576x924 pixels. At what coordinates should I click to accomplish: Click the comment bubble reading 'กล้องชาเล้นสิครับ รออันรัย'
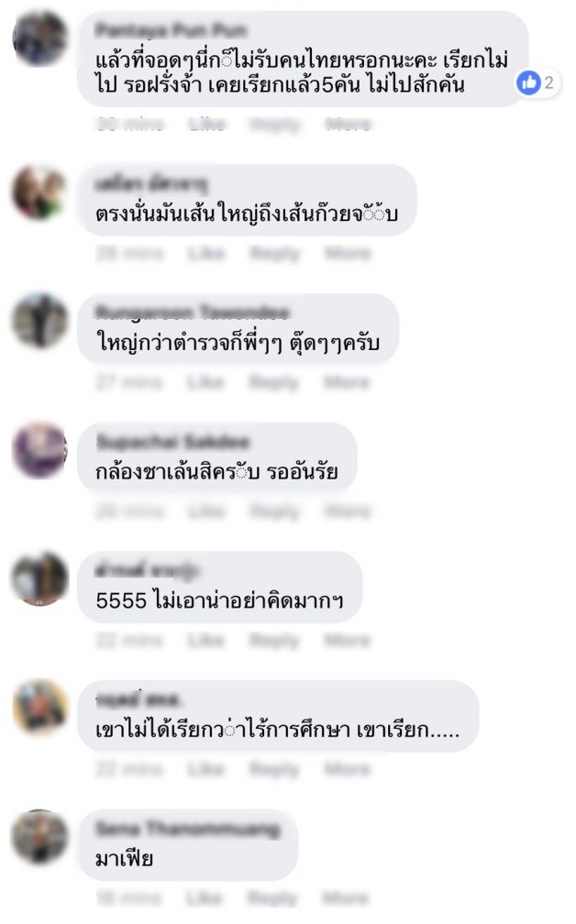(x=217, y=457)
